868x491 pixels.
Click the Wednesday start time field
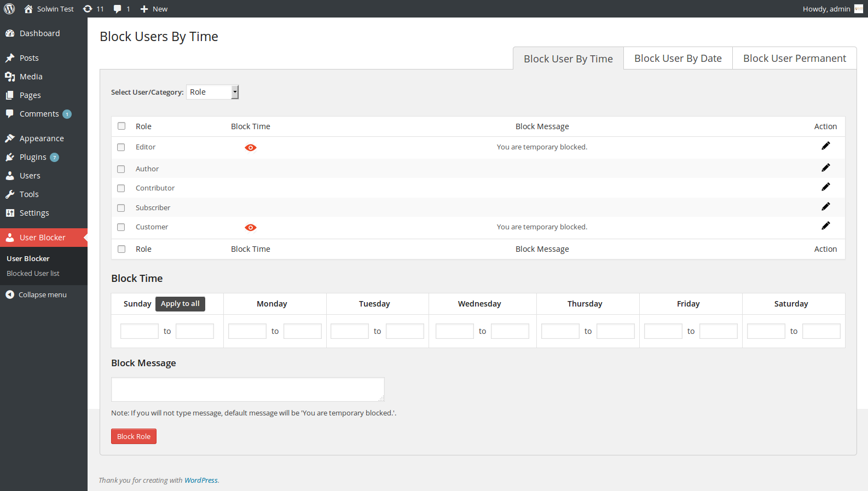tap(455, 331)
